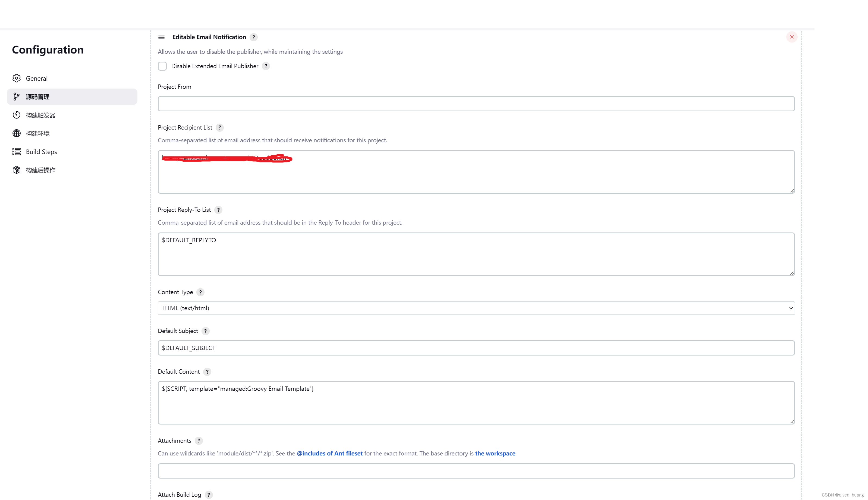
Task: Jump to 构建后操作 section
Action: click(x=40, y=170)
